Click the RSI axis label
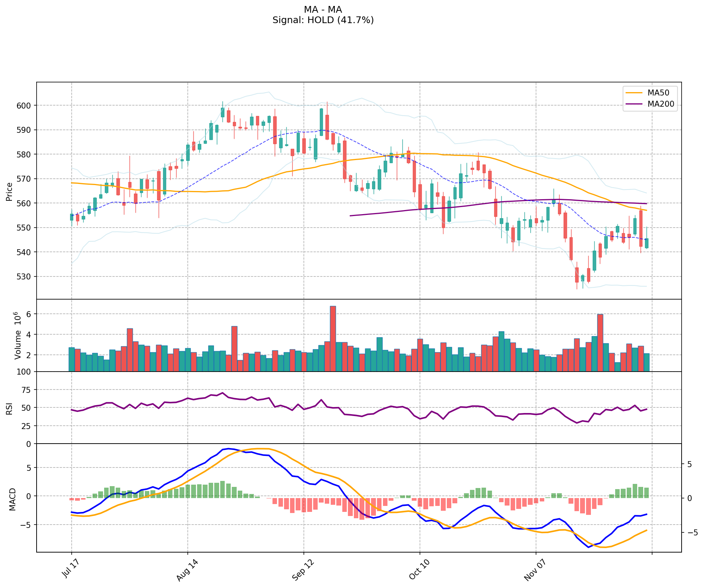Image resolution: width=704 pixels, height=588 pixels. (x=9, y=409)
